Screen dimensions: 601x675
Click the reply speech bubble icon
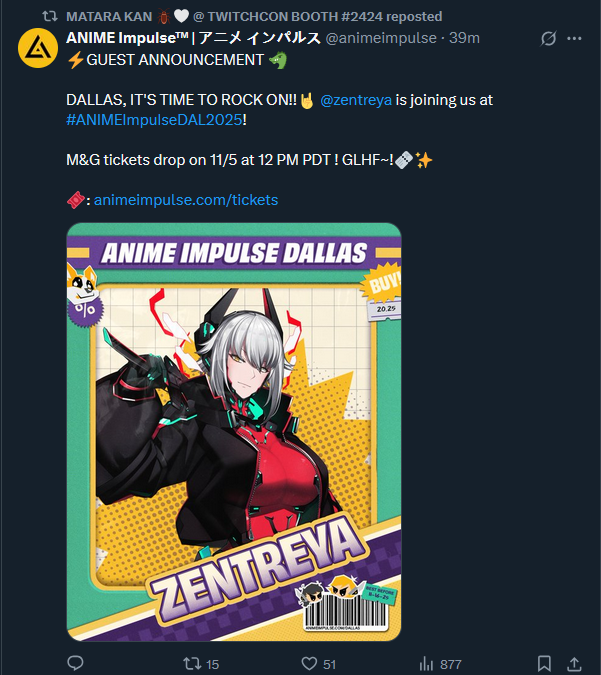(76, 663)
